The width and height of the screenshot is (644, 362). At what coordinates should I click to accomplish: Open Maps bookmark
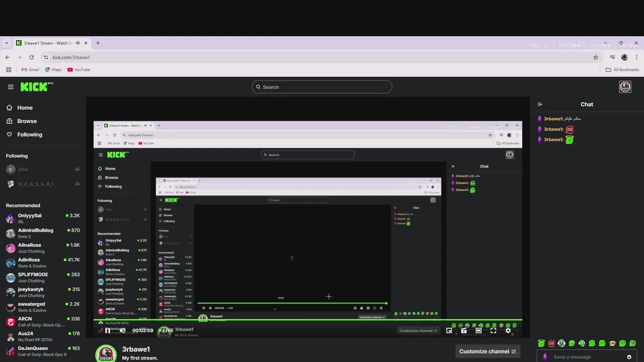click(x=53, y=70)
